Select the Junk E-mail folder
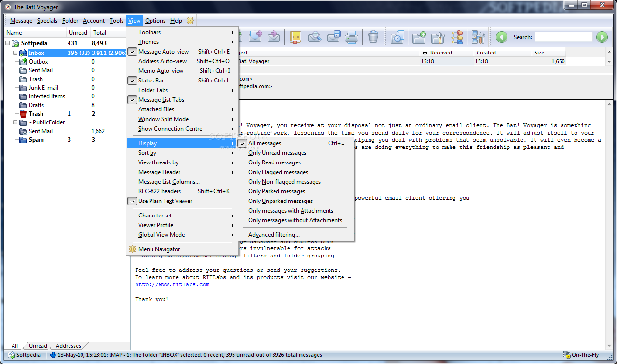617x364 pixels. (x=43, y=88)
